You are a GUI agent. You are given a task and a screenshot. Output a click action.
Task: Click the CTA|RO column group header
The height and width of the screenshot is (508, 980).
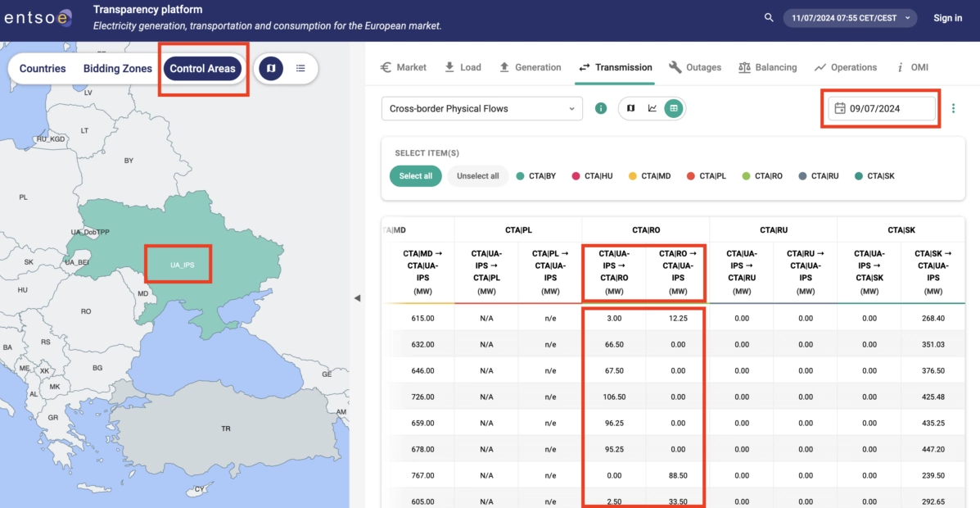[x=646, y=230]
